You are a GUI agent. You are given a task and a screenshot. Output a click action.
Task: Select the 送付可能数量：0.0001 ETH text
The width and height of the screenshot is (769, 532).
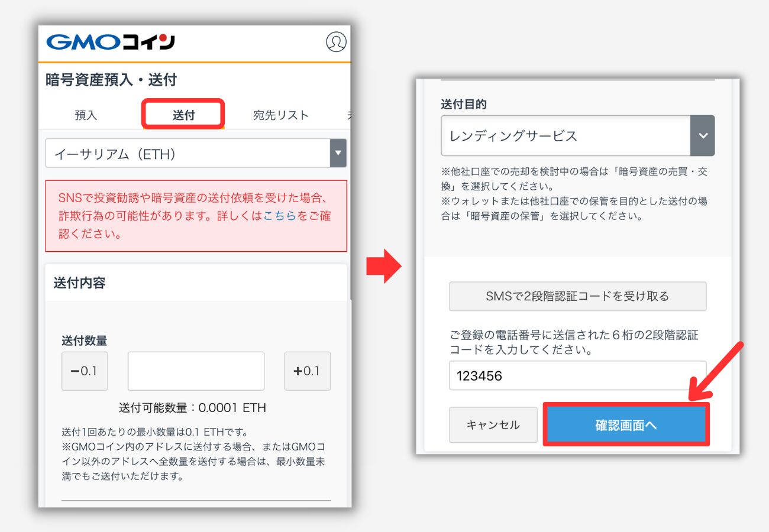pyautogui.click(x=192, y=408)
